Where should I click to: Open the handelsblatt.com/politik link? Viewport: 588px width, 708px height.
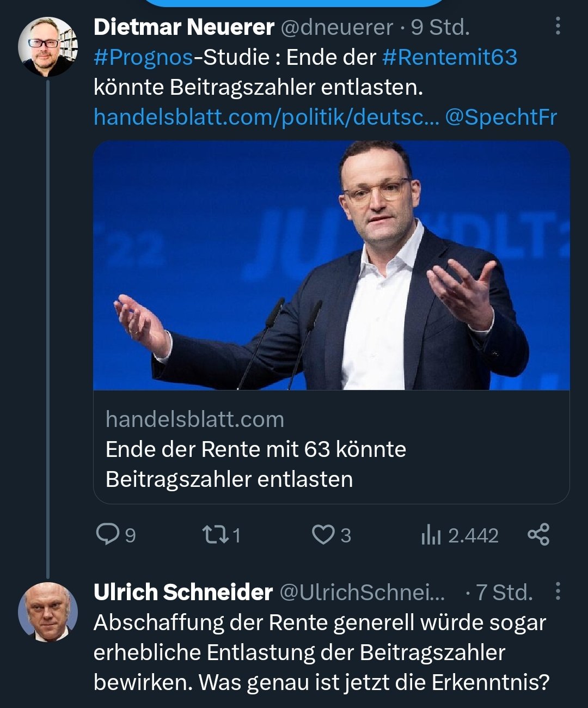[266, 117]
